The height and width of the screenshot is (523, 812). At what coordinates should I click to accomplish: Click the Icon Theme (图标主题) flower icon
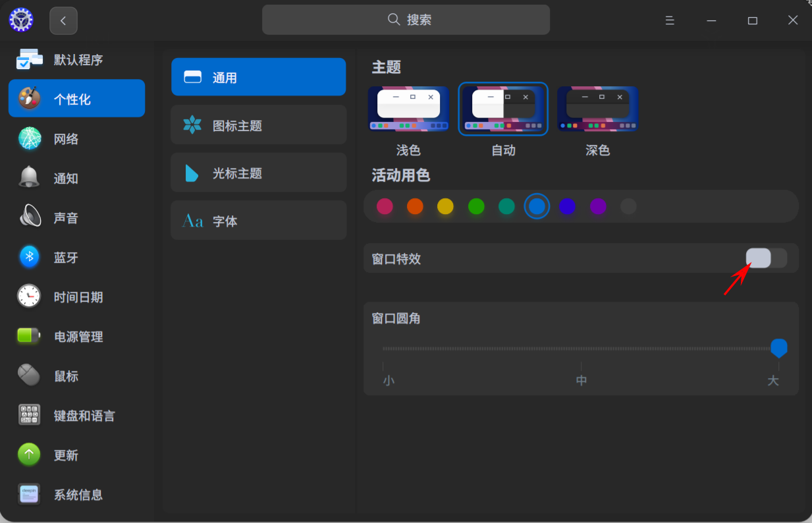[x=192, y=125]
